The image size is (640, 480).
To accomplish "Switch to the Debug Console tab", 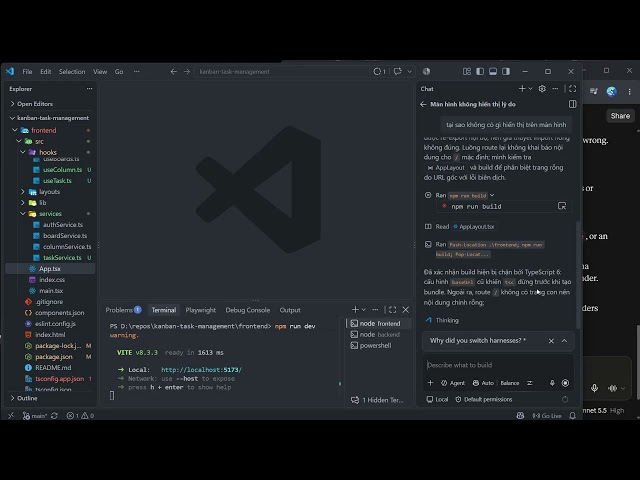I will point(248,310).
